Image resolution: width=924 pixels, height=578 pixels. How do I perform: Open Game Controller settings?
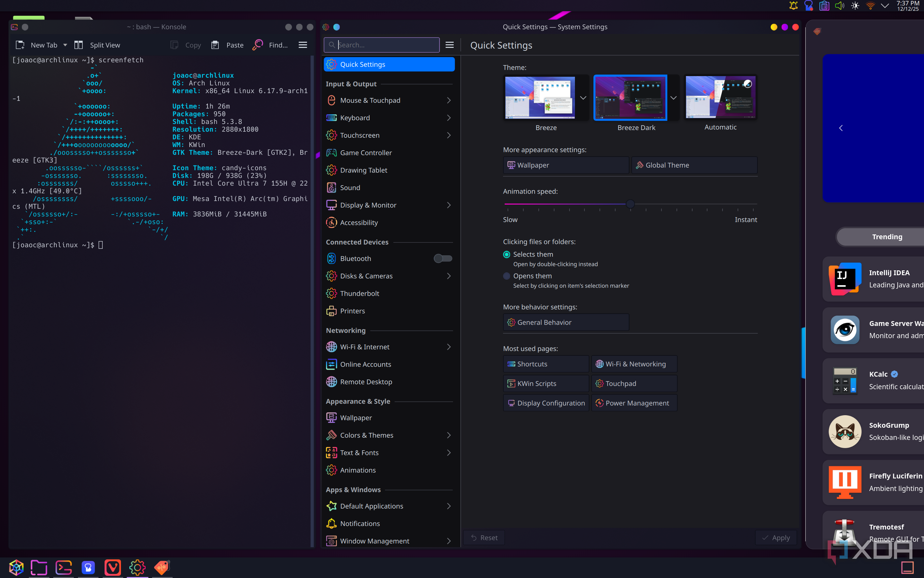pyautogui.click(x=389, y=153)
